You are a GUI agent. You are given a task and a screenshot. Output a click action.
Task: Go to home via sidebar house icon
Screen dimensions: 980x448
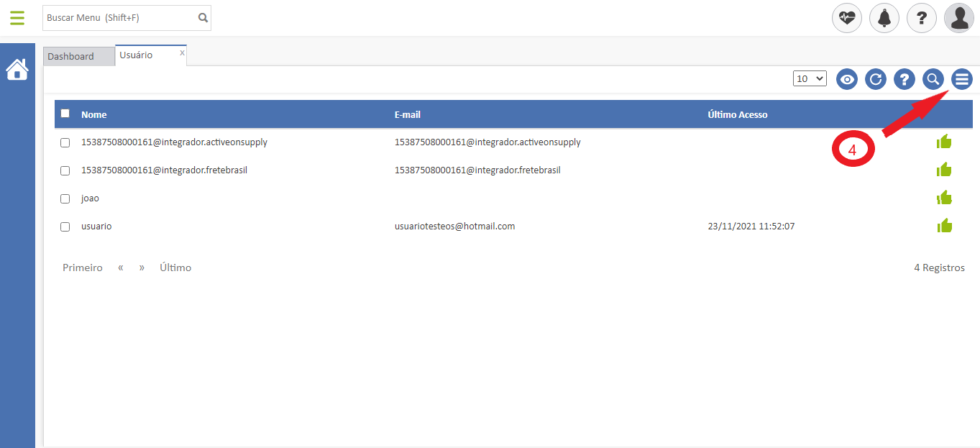[17, 70]
